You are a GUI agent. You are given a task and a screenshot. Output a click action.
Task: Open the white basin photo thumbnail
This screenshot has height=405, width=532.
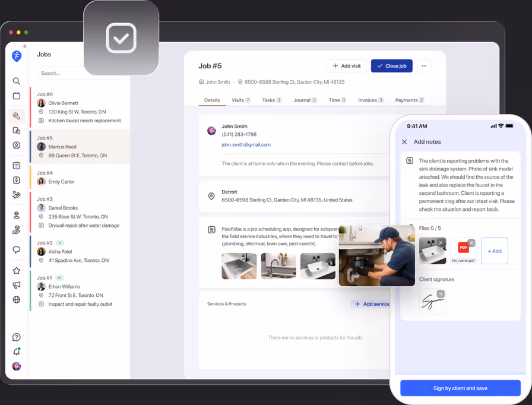318,266
